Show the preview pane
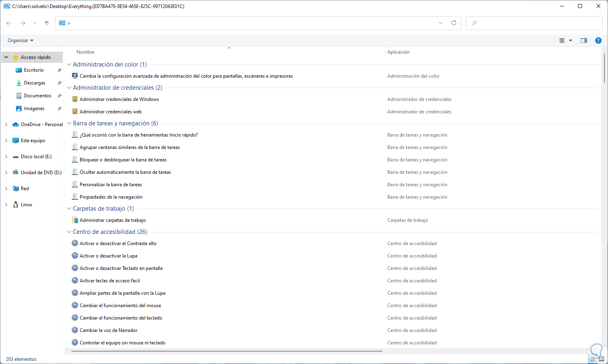This screenshot has width=608, height=364. pyautogui.click(x=584, y=40)
